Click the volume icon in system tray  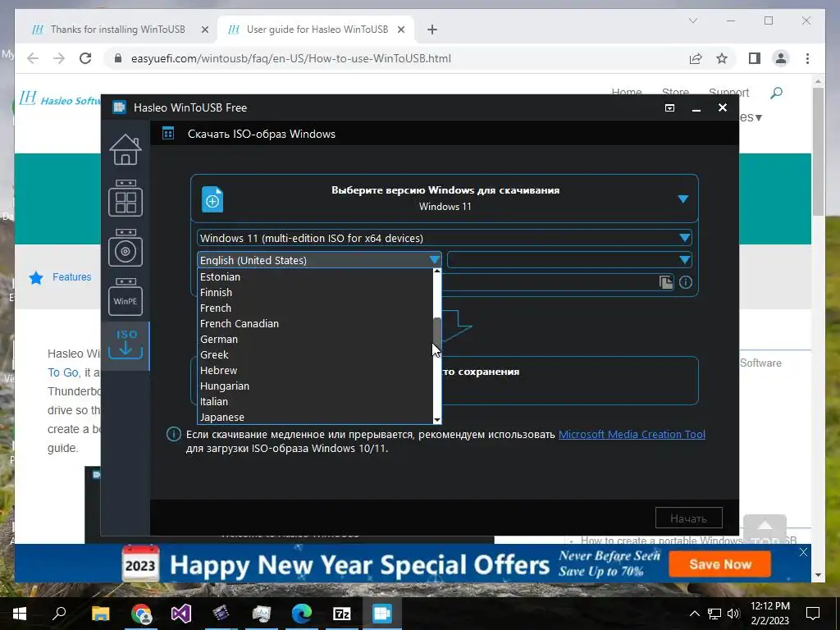point(733,614)
